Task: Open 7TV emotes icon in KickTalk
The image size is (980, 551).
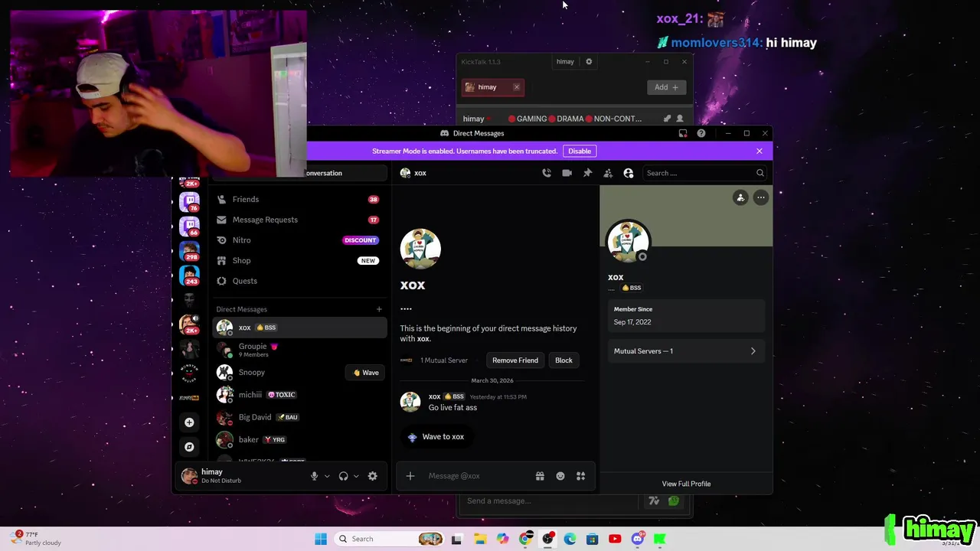Action: (654, 501)
